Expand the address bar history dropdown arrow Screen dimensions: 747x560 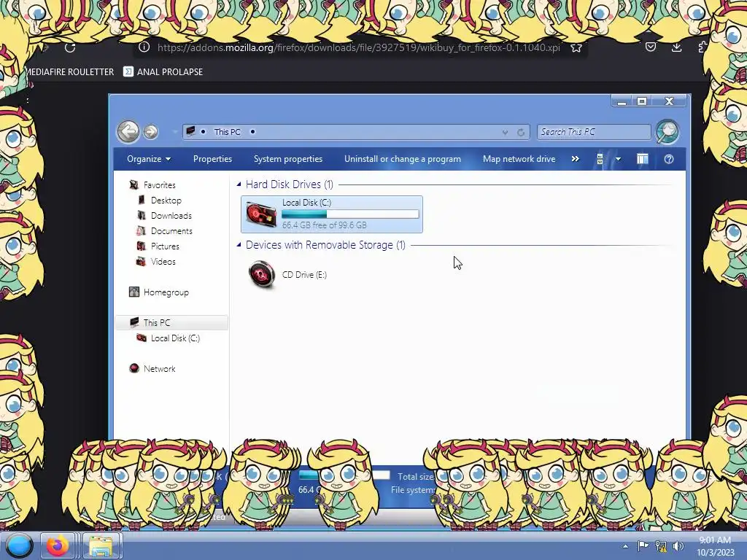(505, 133)
